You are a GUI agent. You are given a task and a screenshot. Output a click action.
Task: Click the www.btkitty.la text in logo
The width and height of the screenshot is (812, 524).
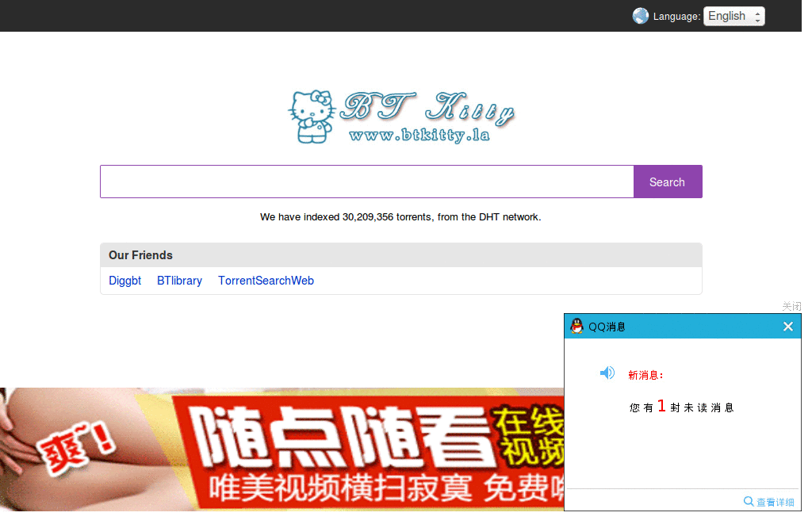(x=419, y=135)
